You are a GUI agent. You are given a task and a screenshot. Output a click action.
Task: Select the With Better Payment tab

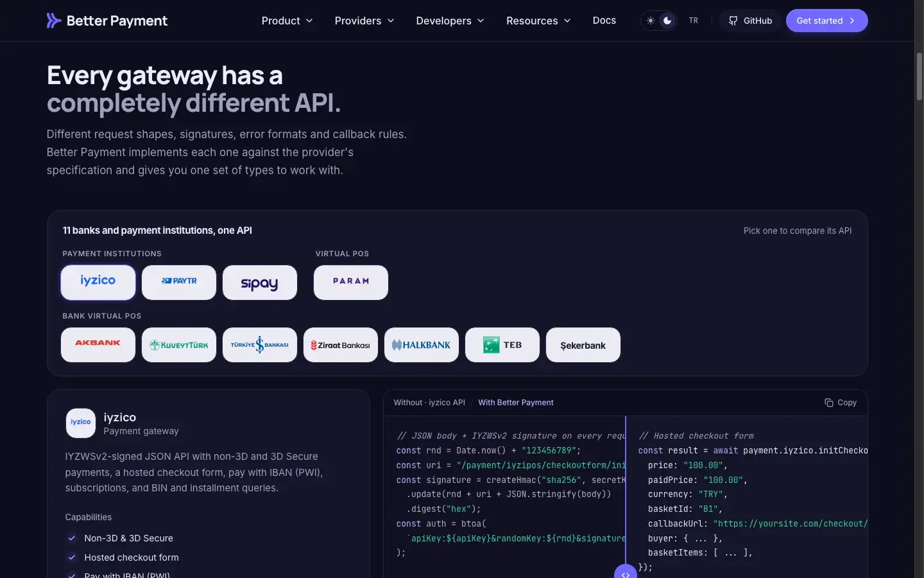(516, 403)
